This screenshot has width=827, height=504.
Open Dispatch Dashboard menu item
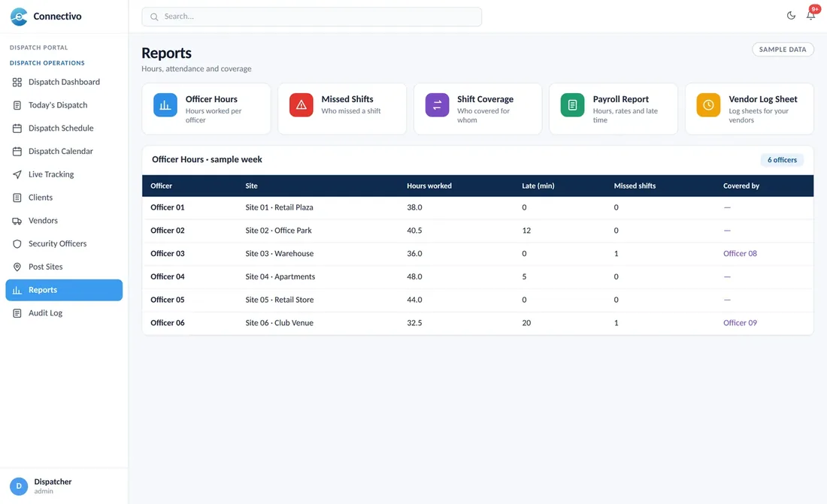[64, 82]
